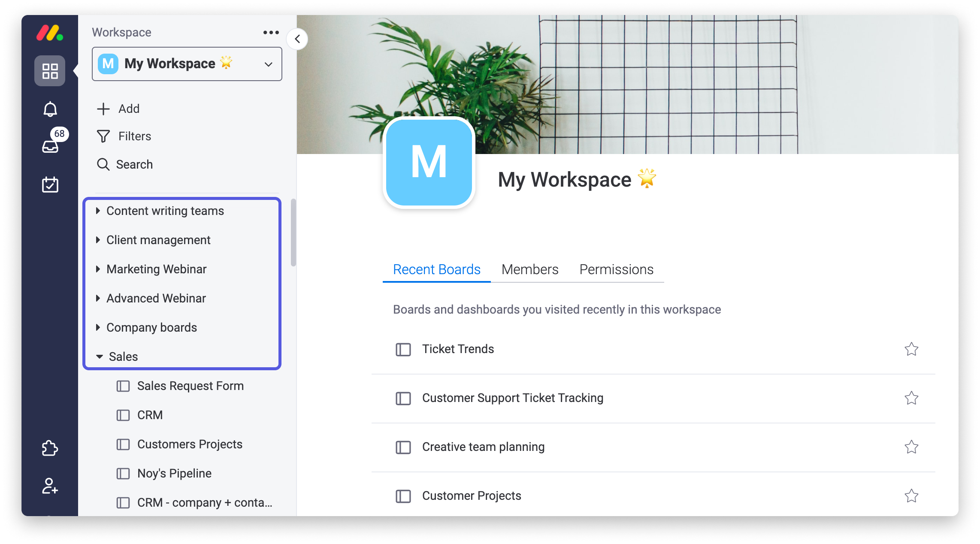Open the inbox with 68 badge
Screen dimensions: 980x544
click(51, 146)
